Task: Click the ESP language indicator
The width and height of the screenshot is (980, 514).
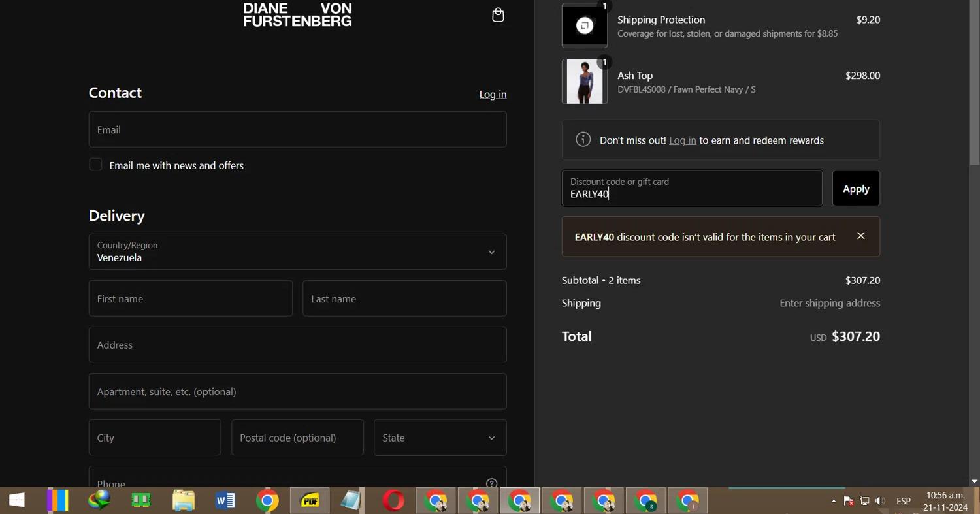Action: pyautogui.click(x=904, y=502)
